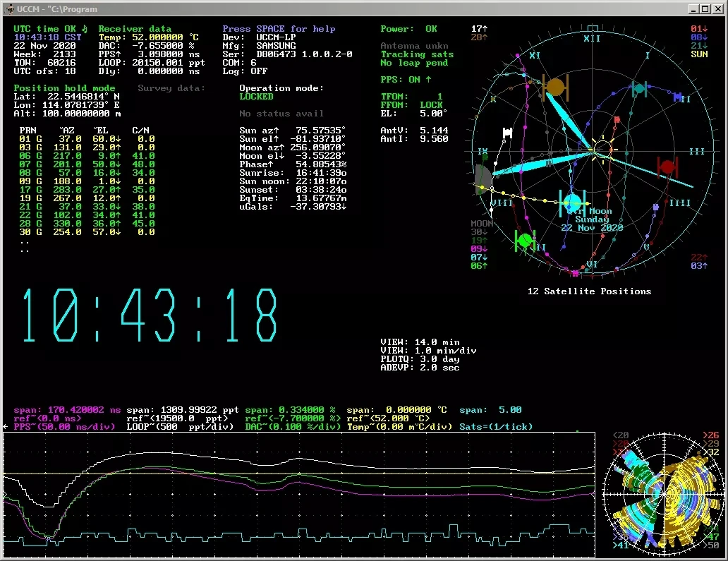728x561 pixels.
Task: Click the 'Moon az 256.09070°' line
Action: click(x=293, y=147)
